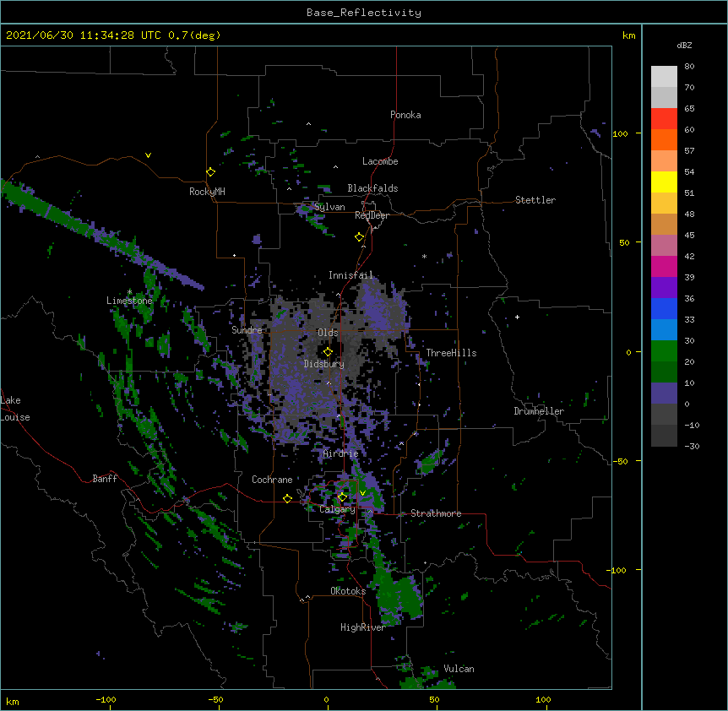
Task: Click the white-gray 70-80 dBZ legend swatch
Action: [664, 76]
